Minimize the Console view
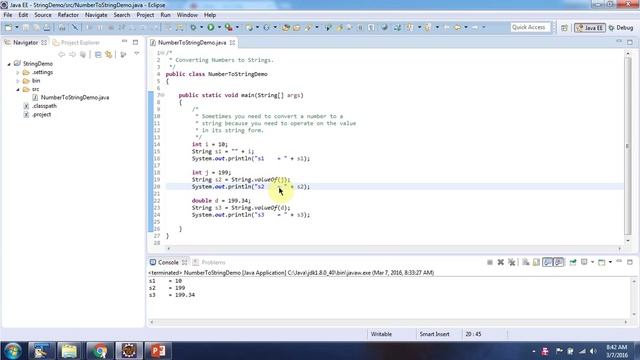This screenshot has height=360, width=640. click(620, 262)
